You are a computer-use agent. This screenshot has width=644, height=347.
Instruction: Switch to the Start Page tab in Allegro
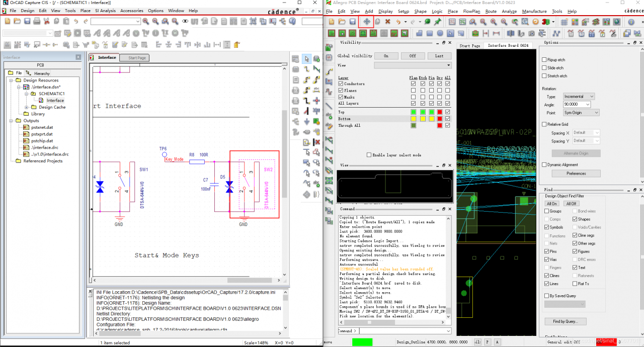(470, 46)
